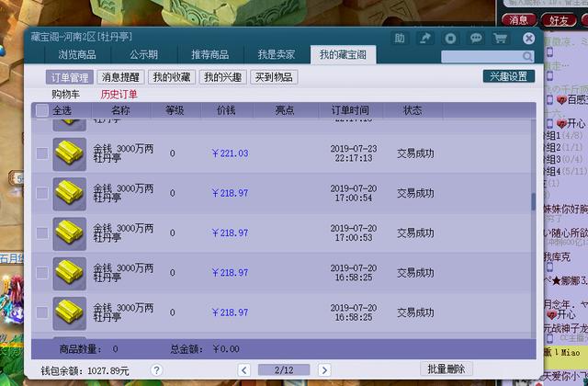Click the 订单时间 column header
The image size is (588, 386).
pos(350,110)
